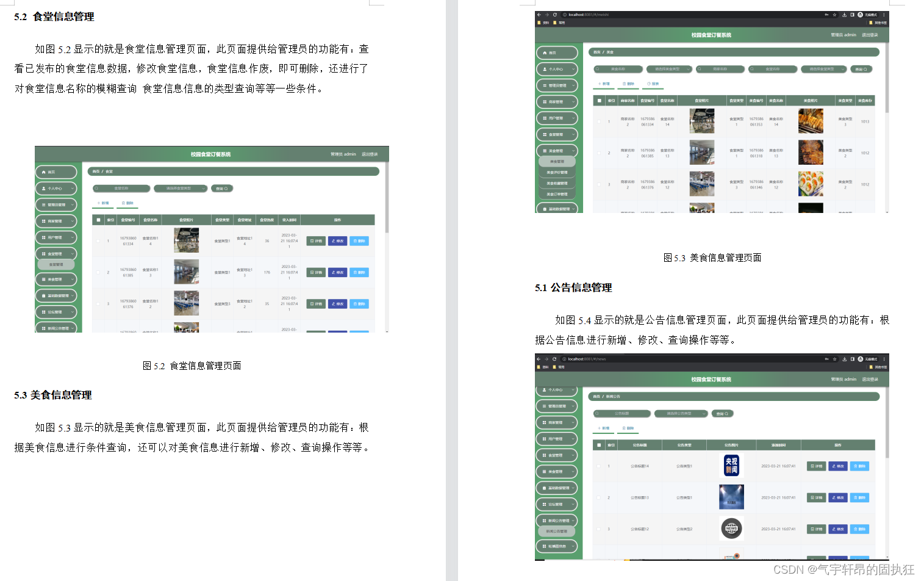
Task: Select 新闻公告管理 submenu item in news sidebar
Action: coord(557,532)
